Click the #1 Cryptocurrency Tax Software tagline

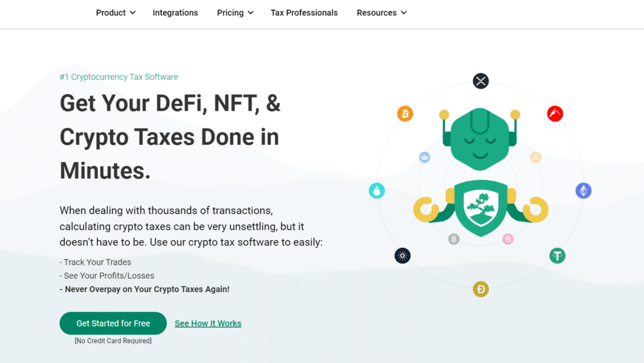119,77
